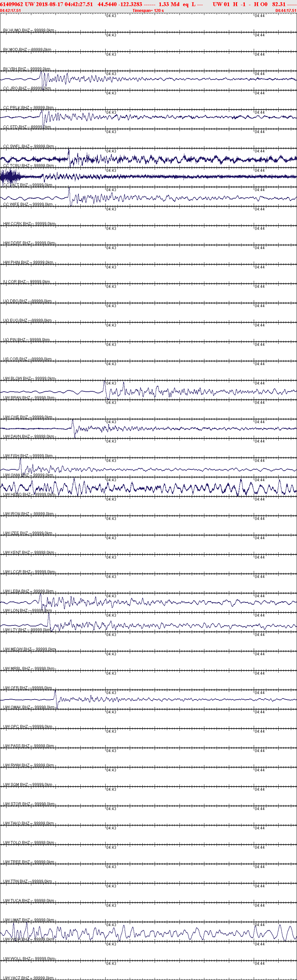297x980 pixels.
Task: Select the UW LEBA BHZ station label
Action: [x=28, y=591]
